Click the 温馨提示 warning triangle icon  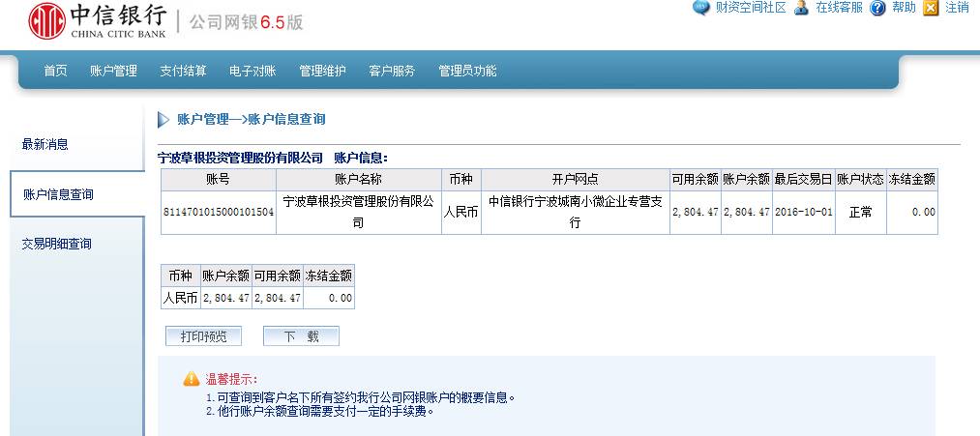pos(192,379)
